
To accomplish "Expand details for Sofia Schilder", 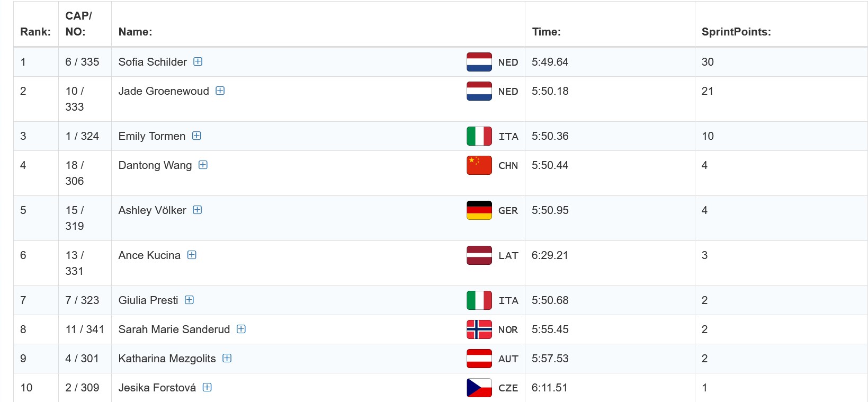I will 198,62.
